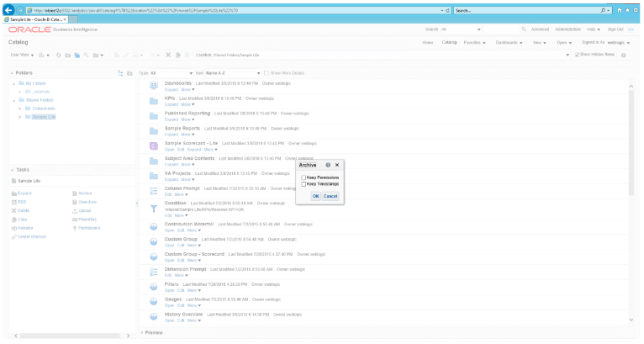Click the Sign Out link
The width and height of the screenshot is (644, 344).
(x=615, y=29)
